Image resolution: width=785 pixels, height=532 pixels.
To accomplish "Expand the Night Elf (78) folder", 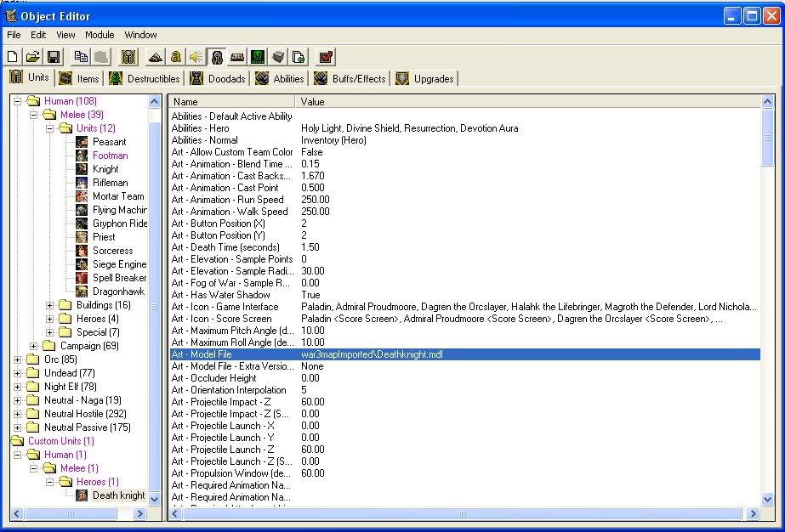I will coord(18,387).
